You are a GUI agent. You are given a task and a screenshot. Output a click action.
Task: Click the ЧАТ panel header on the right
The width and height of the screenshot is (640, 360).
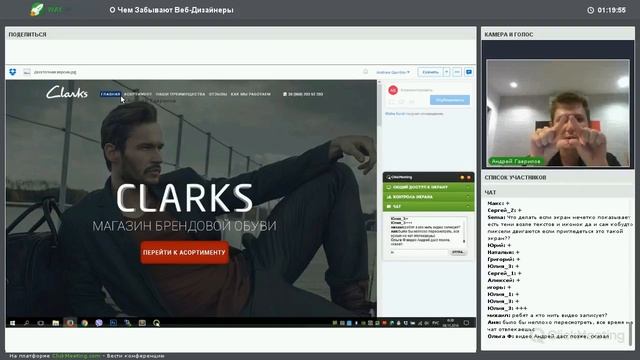(558, 192)
